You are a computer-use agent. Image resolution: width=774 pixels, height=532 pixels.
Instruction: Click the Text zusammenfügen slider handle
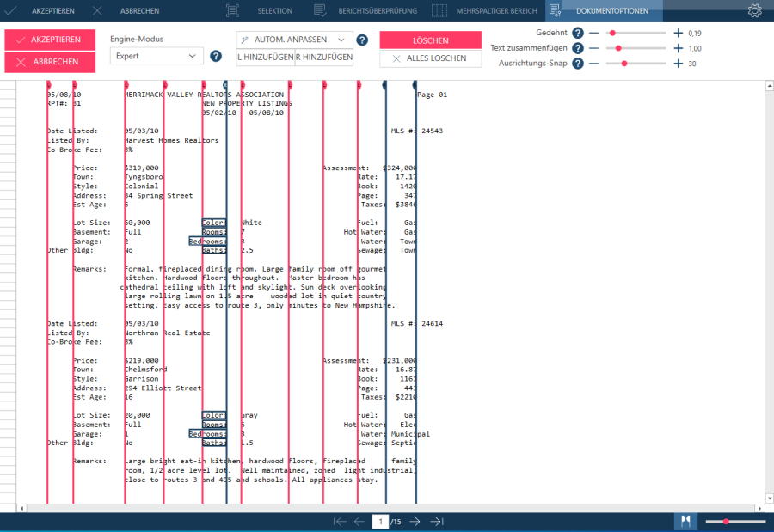[618, 48]
